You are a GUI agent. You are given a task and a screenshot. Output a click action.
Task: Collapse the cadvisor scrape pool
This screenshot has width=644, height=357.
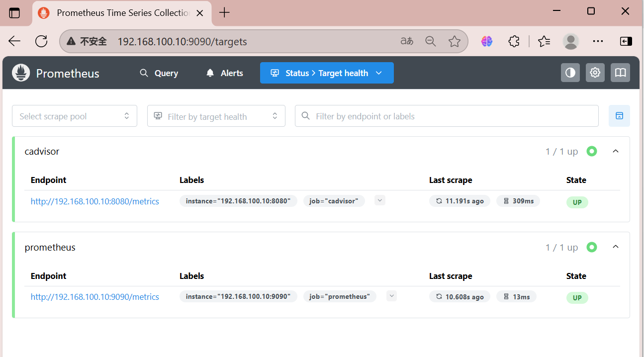[x=616, y=151]
